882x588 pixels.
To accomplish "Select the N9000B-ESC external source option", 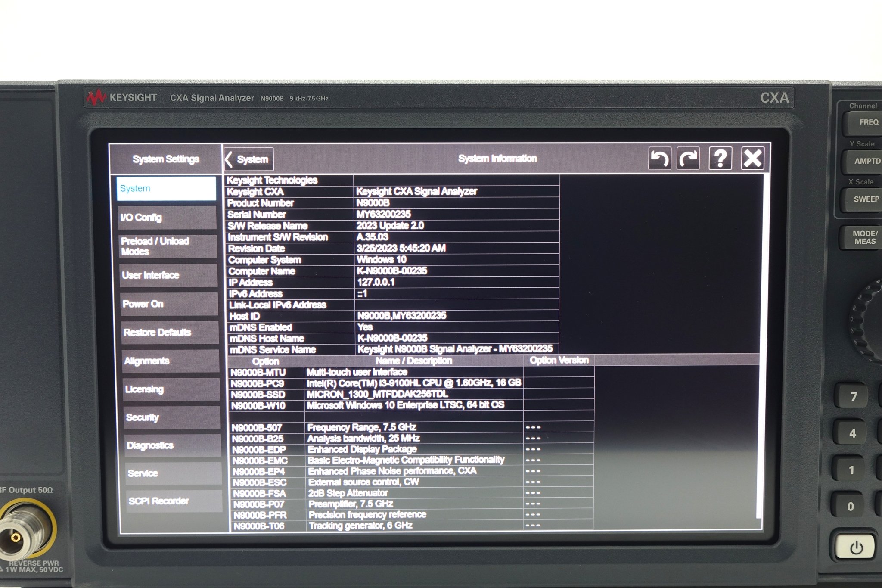I will pos(413,482).
